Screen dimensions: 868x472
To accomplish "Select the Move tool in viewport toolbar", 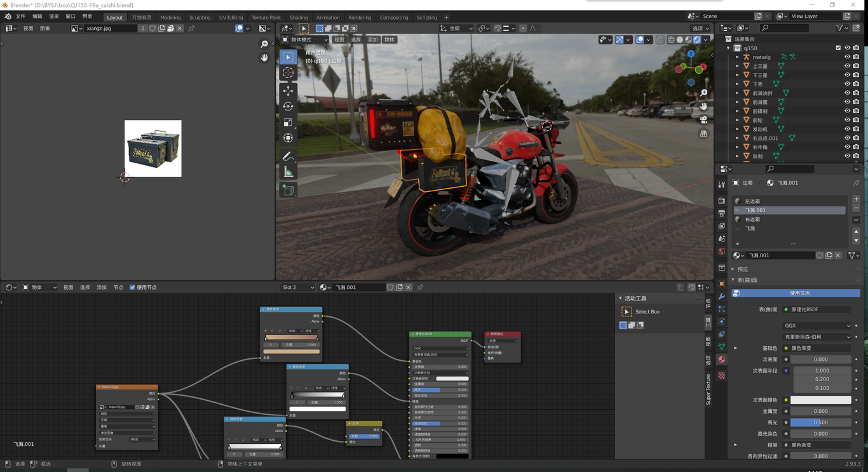I will coord(288,91).
